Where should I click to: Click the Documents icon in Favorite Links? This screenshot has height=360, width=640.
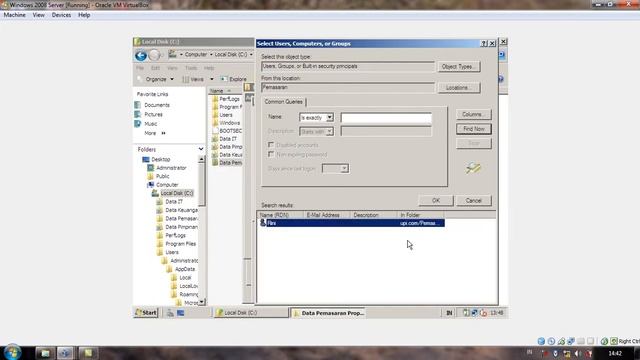[x=138, y=105]
